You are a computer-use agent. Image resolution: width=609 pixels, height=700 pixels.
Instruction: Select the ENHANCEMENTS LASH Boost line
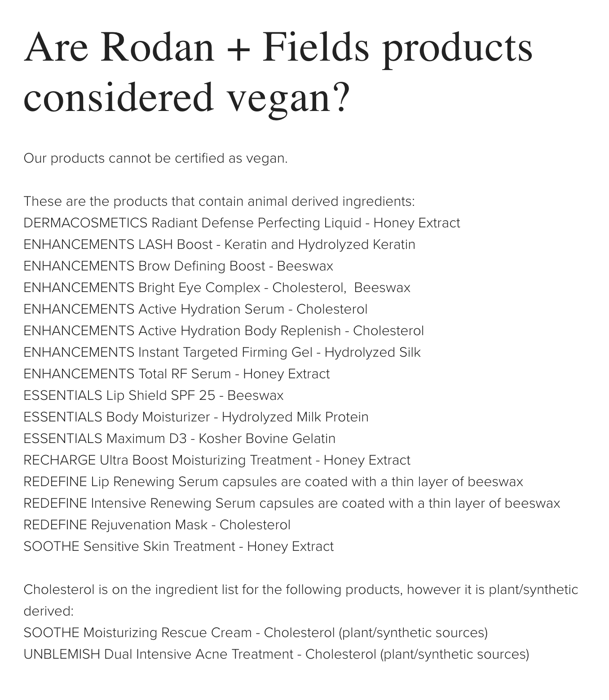219,245
